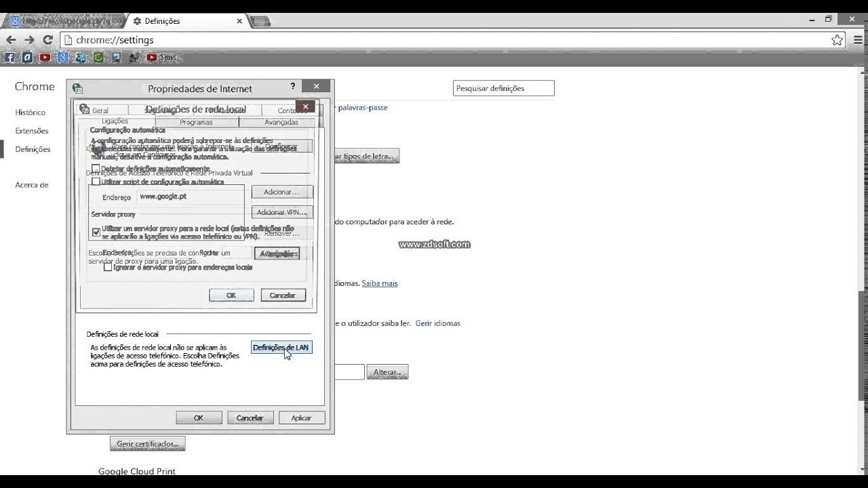Click Cancelar in the LAN settings dialog
This screenshot has width=868, height=488.
[x=283, y=295]
